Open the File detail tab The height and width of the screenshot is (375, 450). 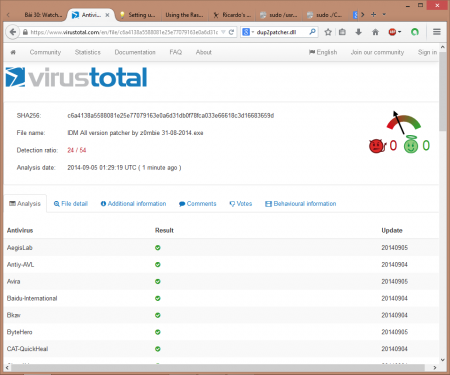71,204
